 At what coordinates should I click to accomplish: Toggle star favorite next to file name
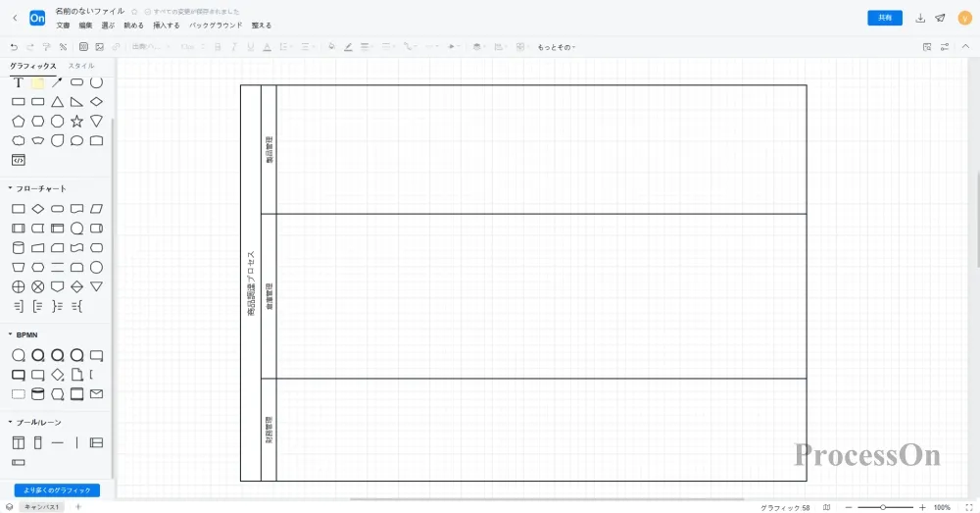(x=134, y=11)
